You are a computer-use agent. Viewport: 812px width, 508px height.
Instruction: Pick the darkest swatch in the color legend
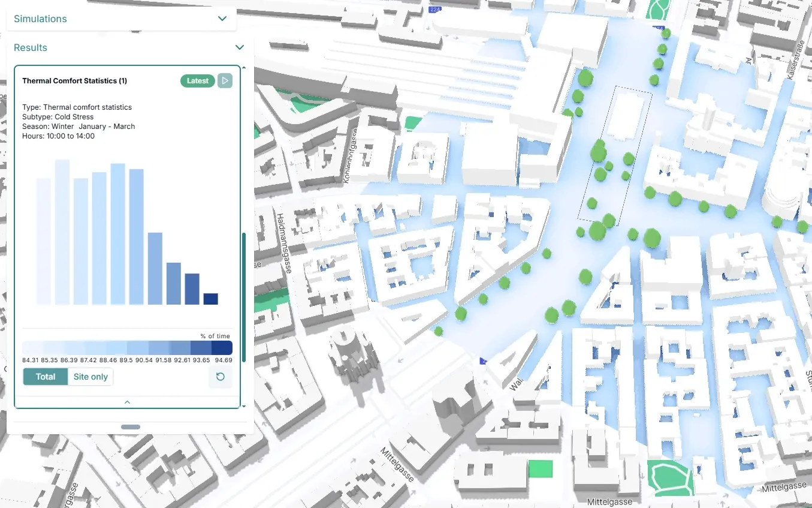click(x=221, y=348)
